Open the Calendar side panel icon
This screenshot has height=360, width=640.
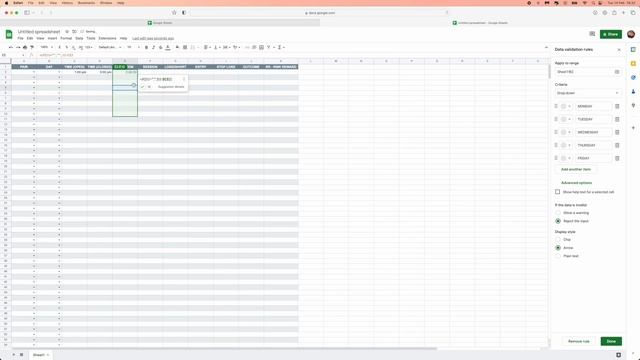(633, 49)
